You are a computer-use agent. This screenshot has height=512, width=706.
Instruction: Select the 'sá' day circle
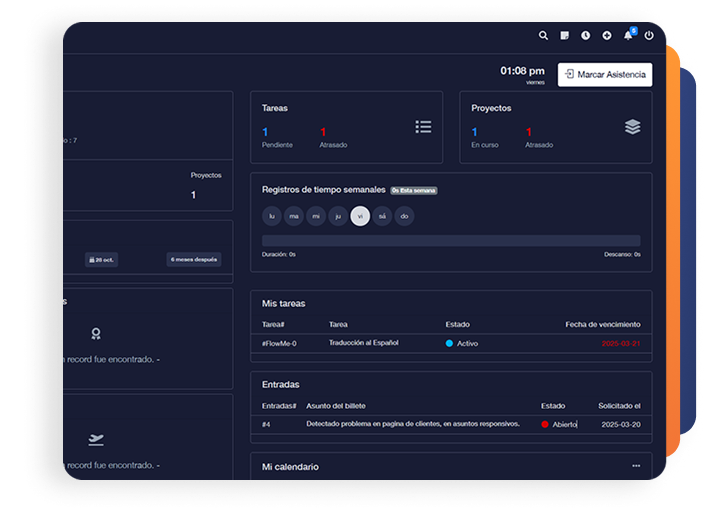[382, 216]
